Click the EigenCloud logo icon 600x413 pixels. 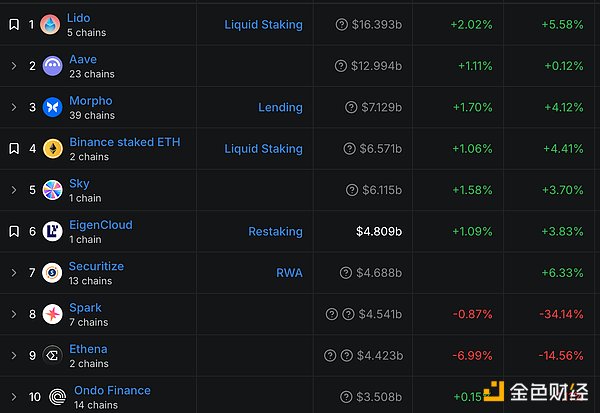(52, 231)
